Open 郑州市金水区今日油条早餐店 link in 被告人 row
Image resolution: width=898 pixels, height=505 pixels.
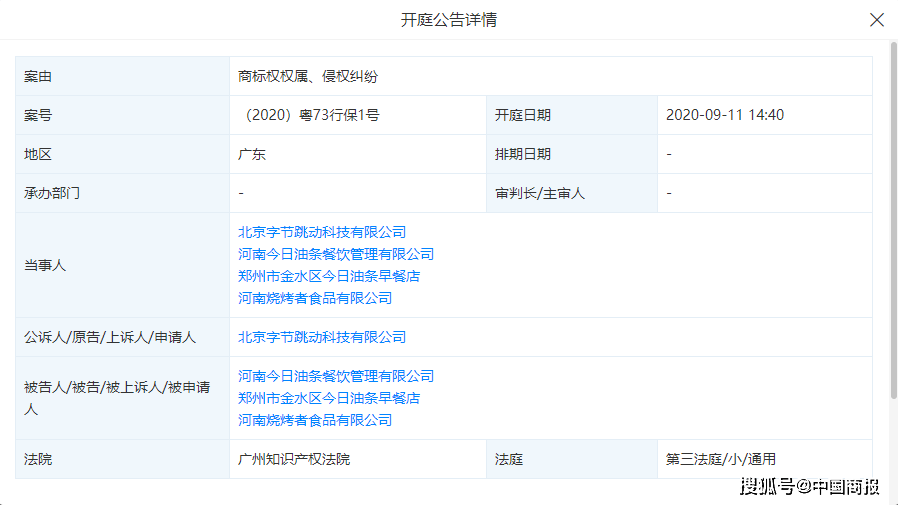329,398
